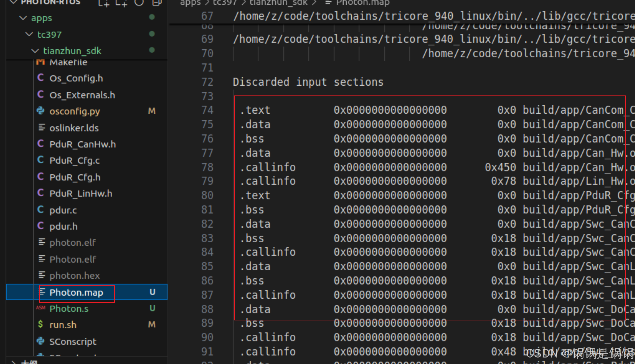Screen dimensions: 635x364
Task: Open photon.hex in the explorer
Action: point(74,276)
